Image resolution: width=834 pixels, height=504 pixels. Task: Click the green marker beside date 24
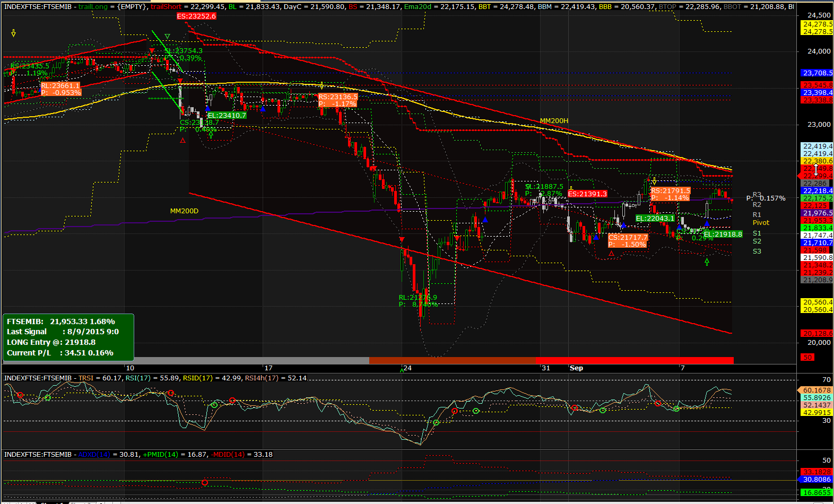point(402,370)
